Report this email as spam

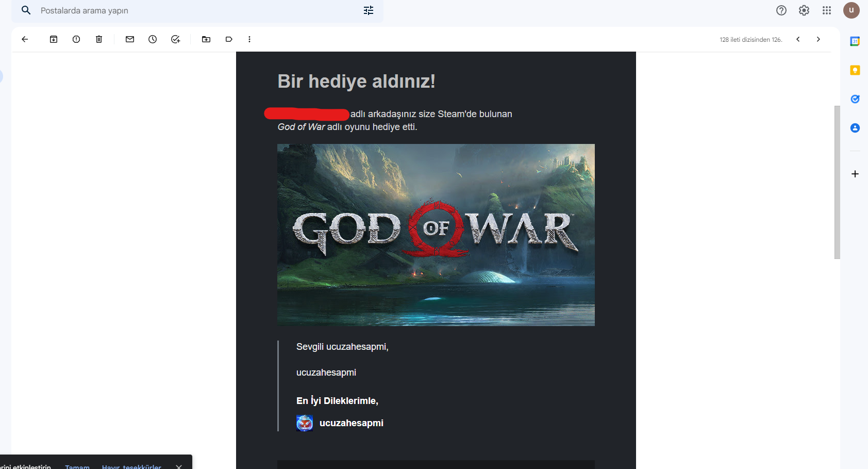pos(76,39)
